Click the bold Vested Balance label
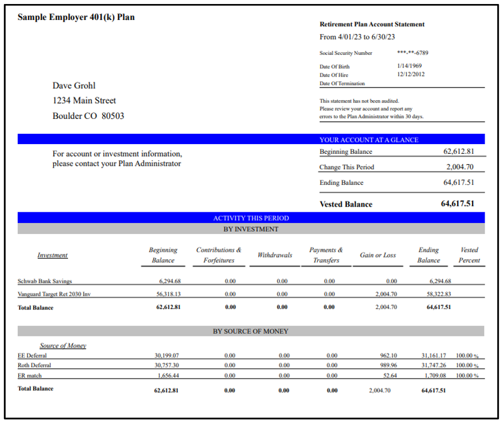The width and height of the screenshot is (504, 425). (346, 204)
